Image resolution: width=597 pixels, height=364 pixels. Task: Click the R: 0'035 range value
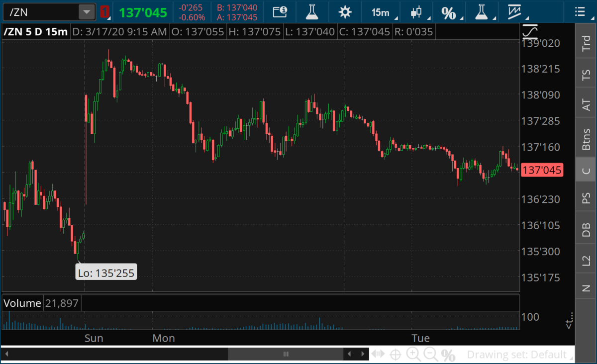tap(413, 32)
